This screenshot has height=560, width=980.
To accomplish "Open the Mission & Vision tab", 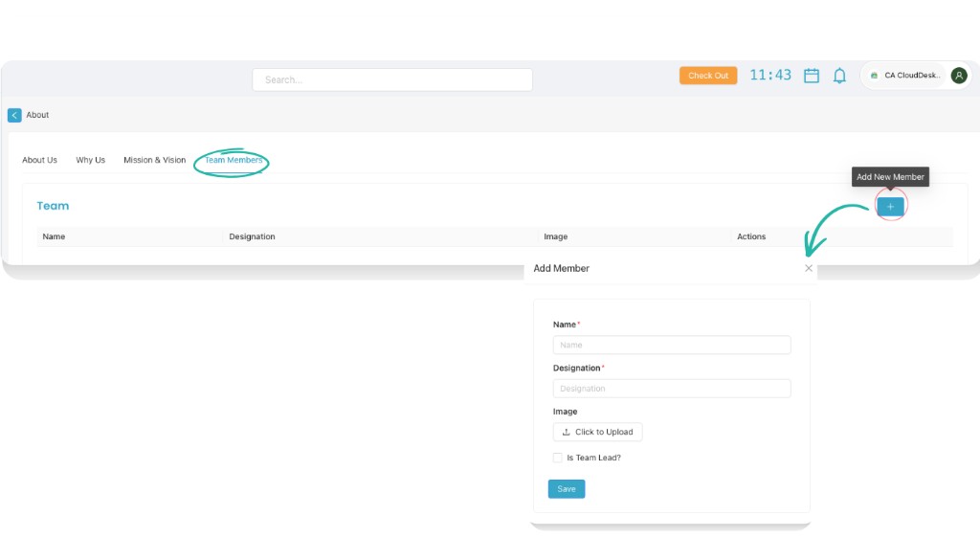I will click(x=154, y=160).
